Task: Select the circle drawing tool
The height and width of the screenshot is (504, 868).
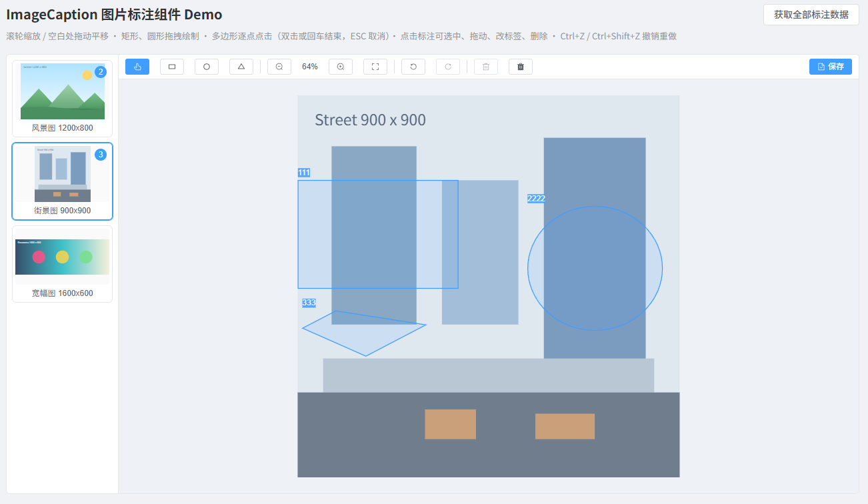Action: tap(207, 67)
